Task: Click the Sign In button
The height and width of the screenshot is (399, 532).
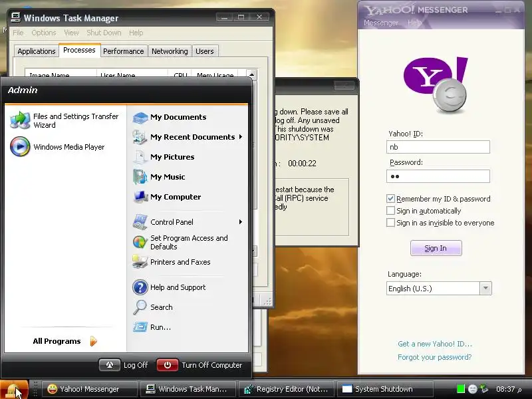Action: point(436,248)
